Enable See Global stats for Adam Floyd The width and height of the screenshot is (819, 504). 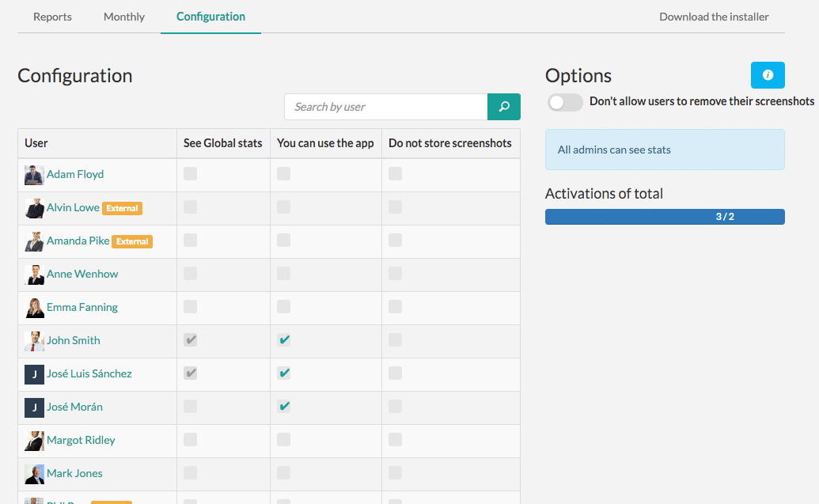point(190,174)
